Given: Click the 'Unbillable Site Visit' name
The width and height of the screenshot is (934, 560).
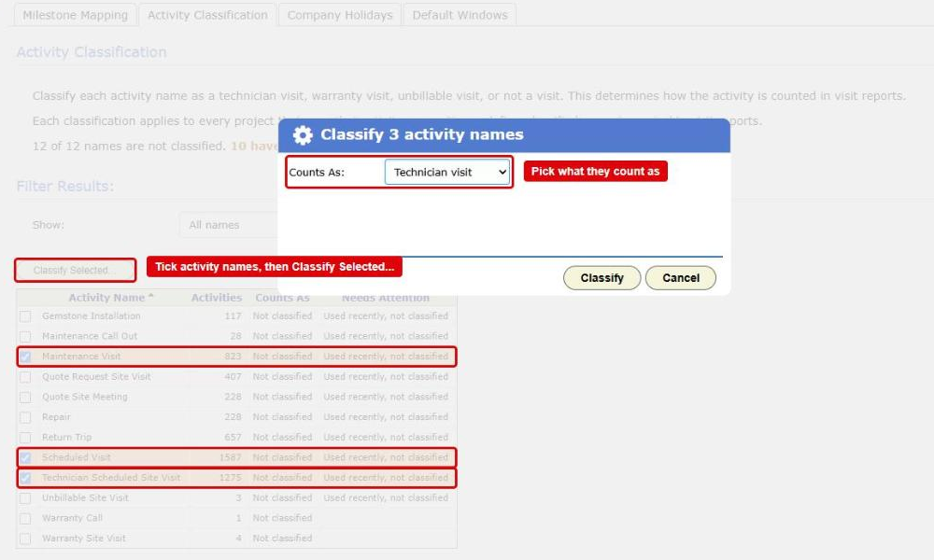Looking at the screenshot, I should (85, 498).
